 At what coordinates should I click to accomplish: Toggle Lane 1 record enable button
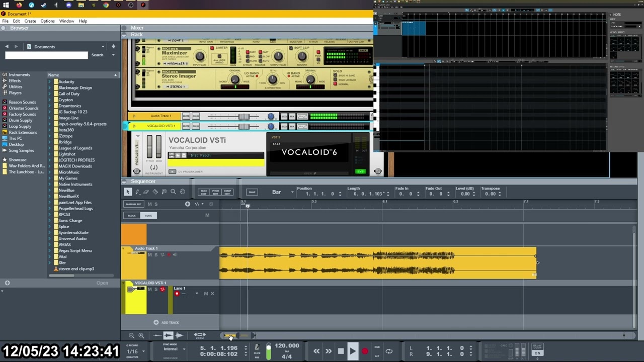pyautogui.click(x=177, y=294)
